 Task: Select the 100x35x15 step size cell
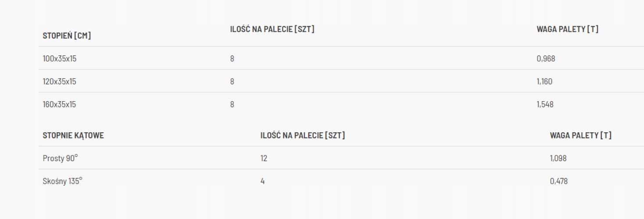pos(59,58)
